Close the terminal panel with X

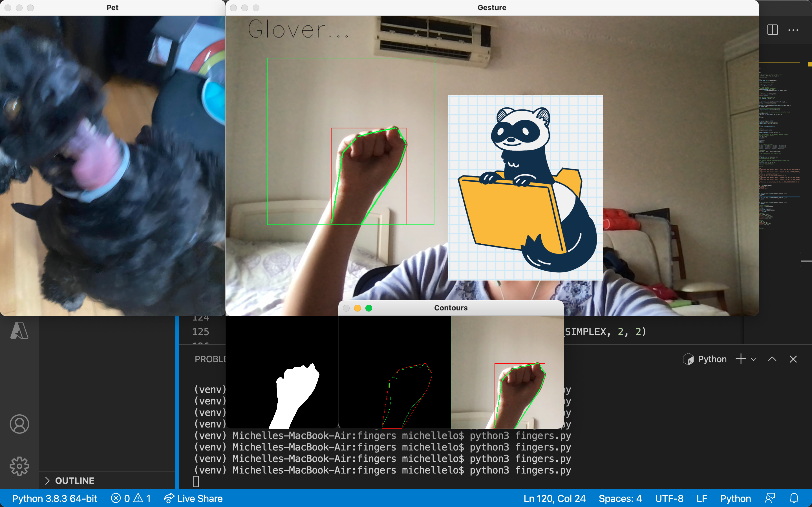click(x=793, y=359)
